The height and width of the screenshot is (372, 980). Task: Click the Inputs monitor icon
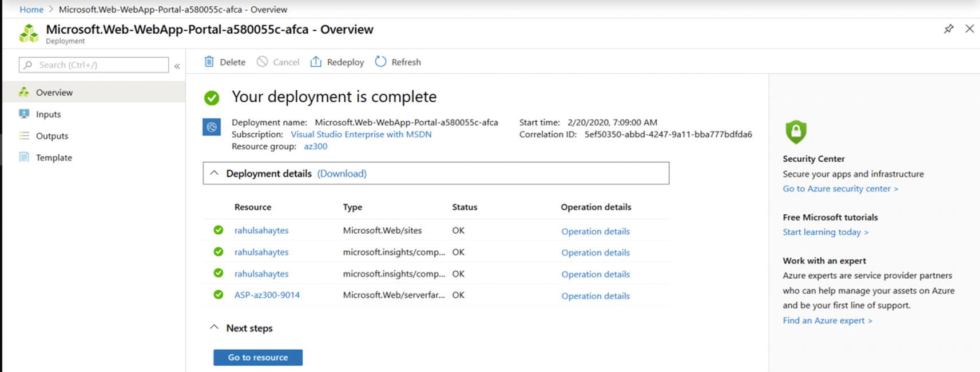[24, 114]
